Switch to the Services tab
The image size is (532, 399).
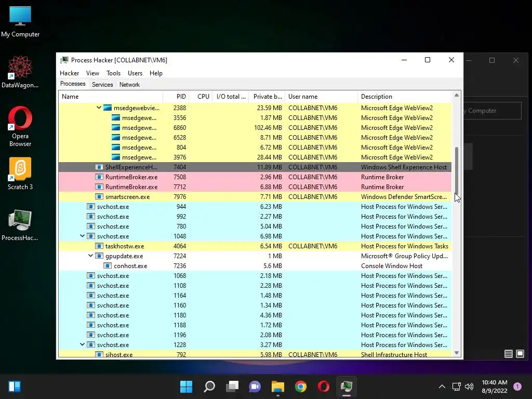(x=102, y=85)
